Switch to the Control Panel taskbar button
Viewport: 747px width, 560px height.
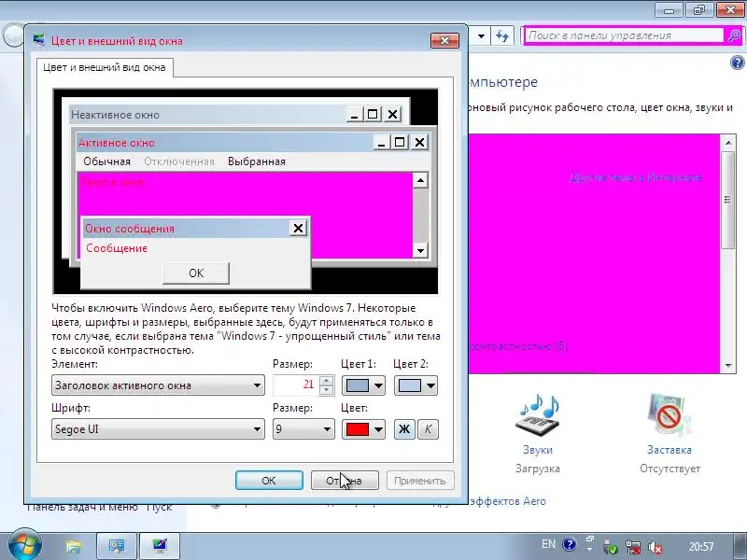[x=117, y=546]
